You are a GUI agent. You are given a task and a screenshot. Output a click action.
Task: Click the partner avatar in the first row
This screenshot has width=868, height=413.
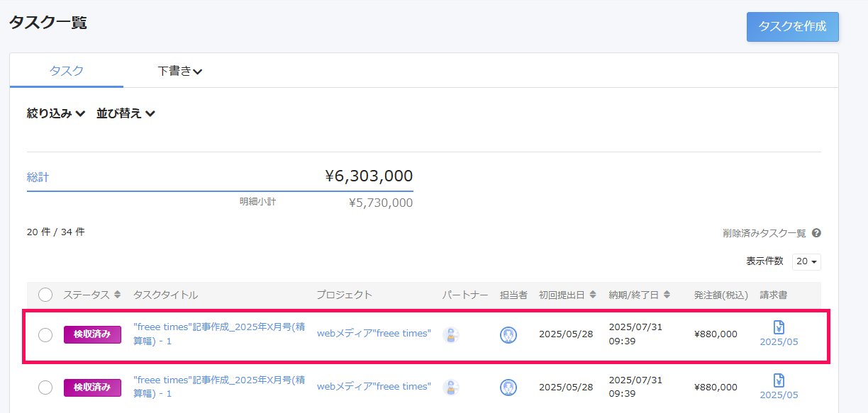(x=451, y=335)
